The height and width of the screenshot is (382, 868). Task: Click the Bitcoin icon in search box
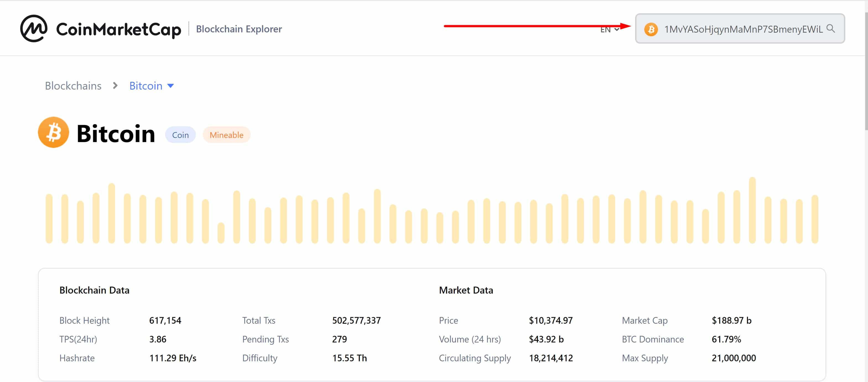point(651,29)
